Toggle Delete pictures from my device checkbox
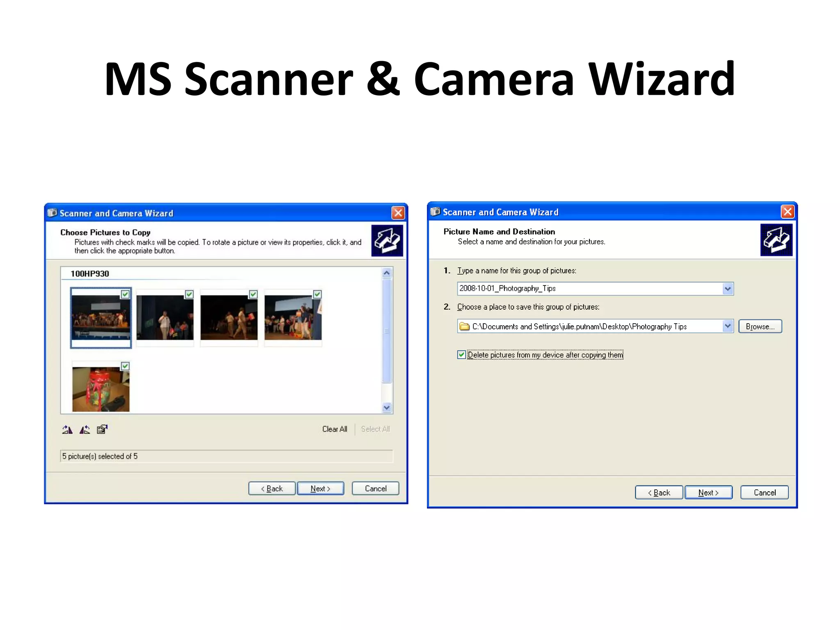The height and width of the screenshot is (630, 840). pos(462,355)
